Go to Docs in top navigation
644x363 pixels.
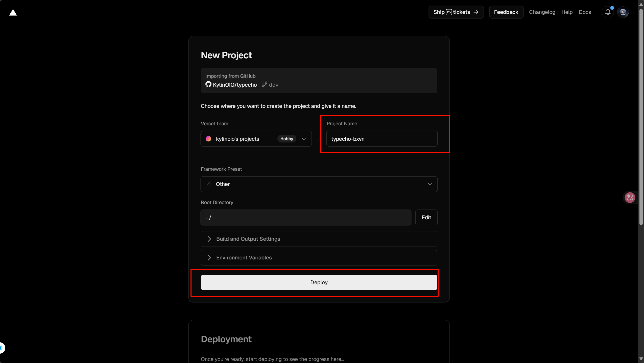(585, 12)
